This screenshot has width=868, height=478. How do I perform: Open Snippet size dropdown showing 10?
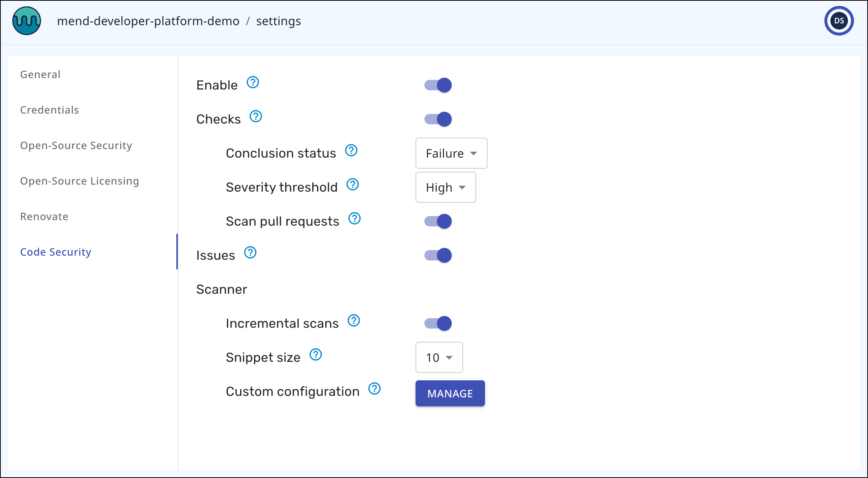pos(439,357)
